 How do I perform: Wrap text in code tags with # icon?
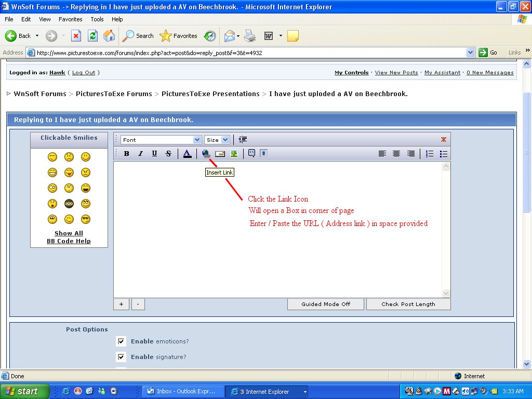(263, 153)
